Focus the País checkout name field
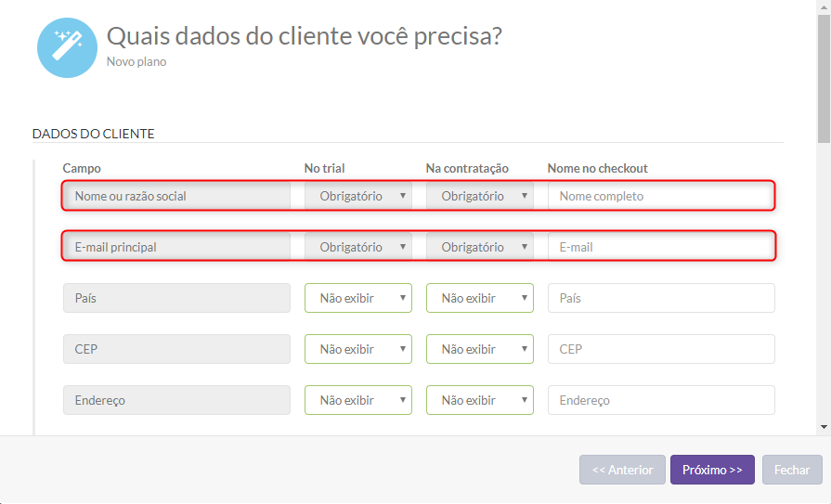The image size is (831, 504). [x=660, y=298]
